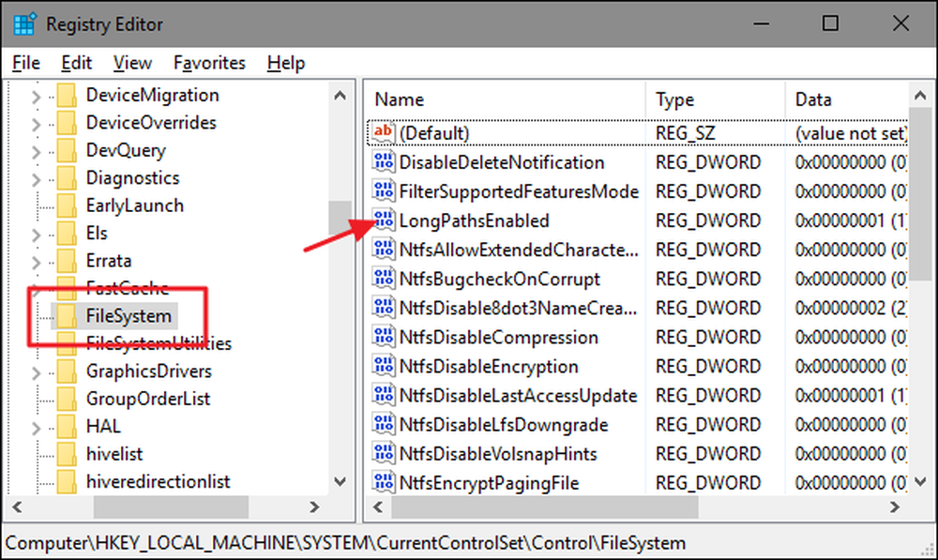Open the Edit menu

tap(76, 63)
